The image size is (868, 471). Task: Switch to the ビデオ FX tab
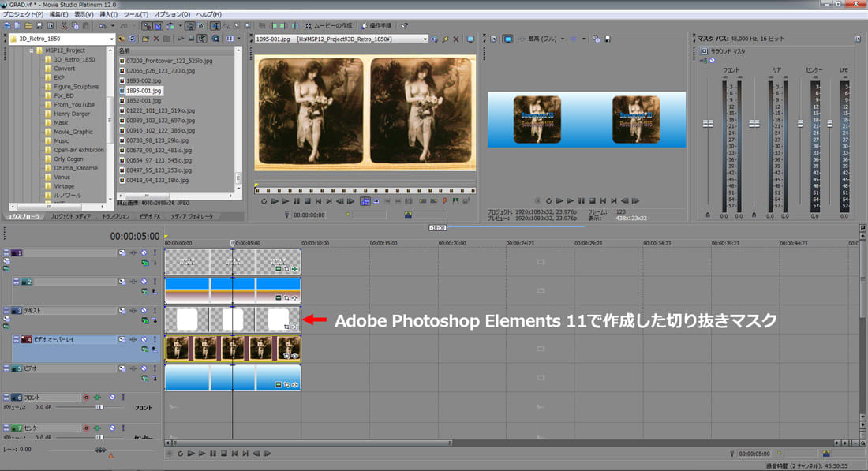coord(150,216)
